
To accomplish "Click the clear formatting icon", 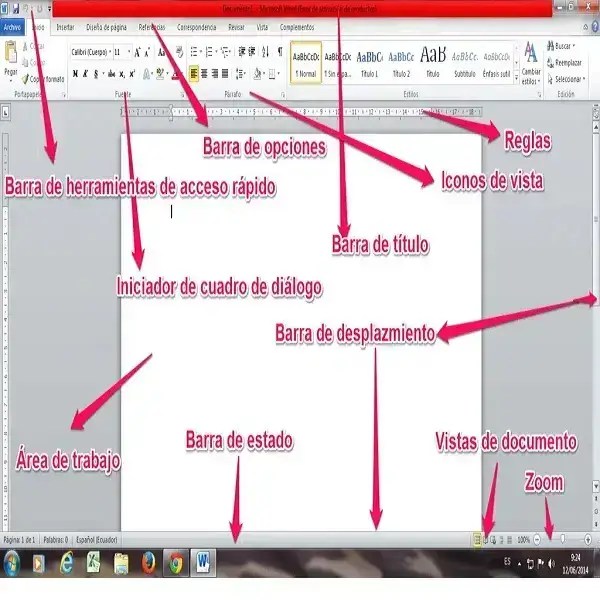I will pos(179,52).
